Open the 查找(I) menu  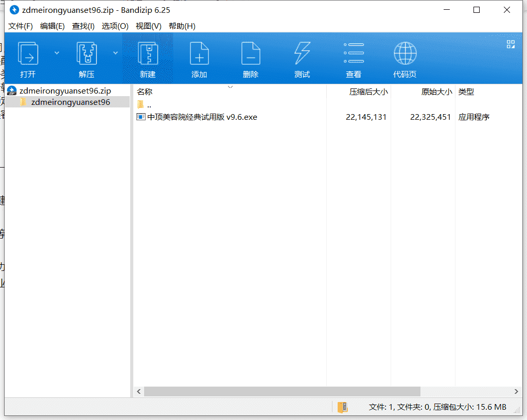click(83, 26)
